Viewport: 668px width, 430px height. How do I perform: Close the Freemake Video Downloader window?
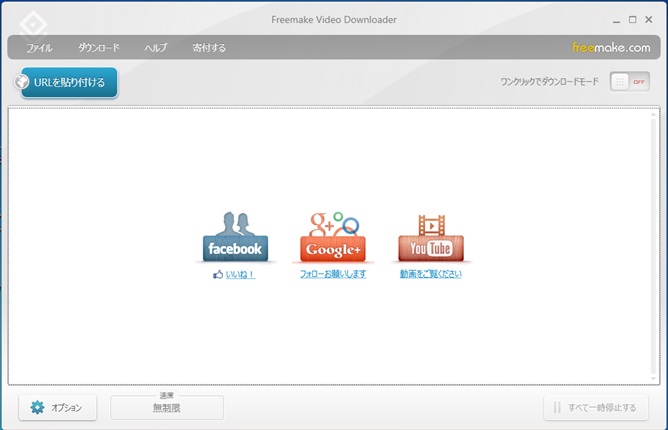649,20
